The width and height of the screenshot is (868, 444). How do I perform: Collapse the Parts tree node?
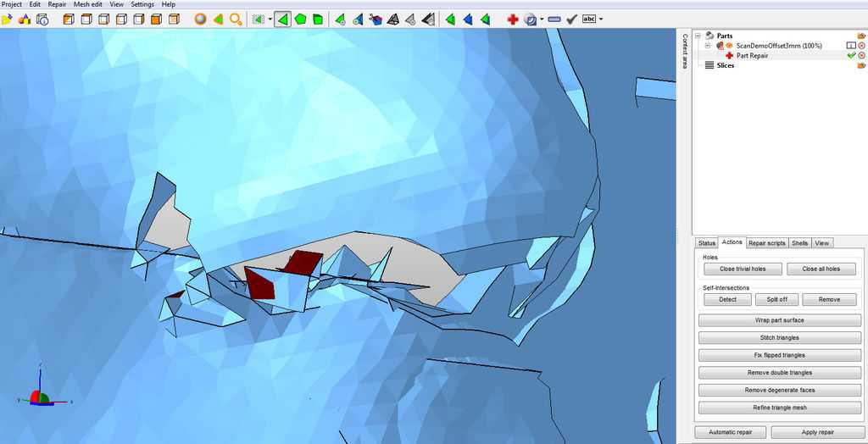(698, 36)
